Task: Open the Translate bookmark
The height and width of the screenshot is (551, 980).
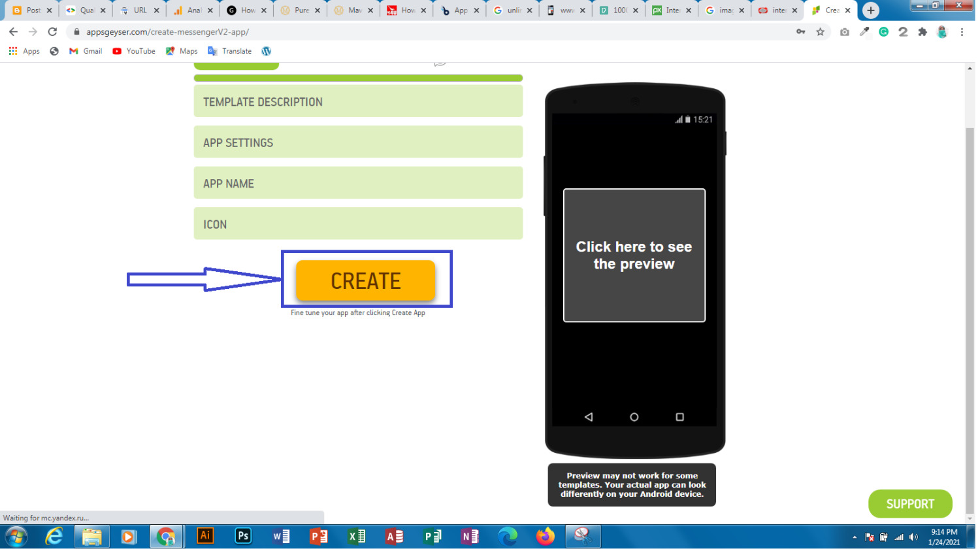Action: 229,51
